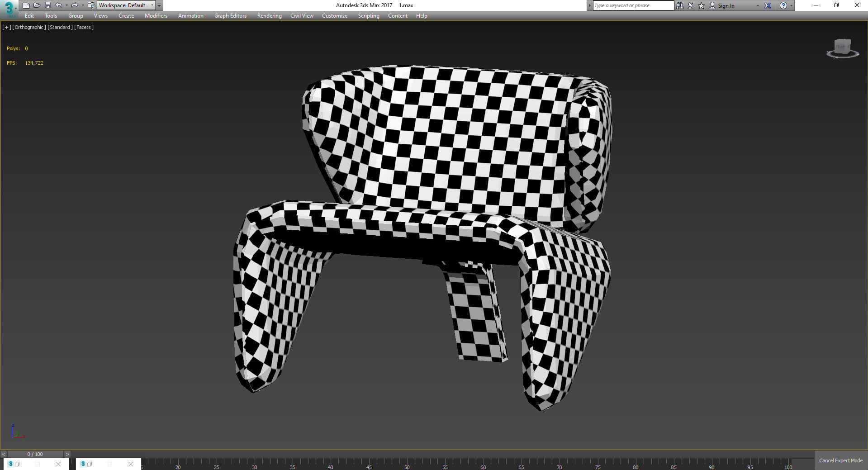Open the [Standard] shading quality menu
The image size is (868, 470).
(60, 27)
